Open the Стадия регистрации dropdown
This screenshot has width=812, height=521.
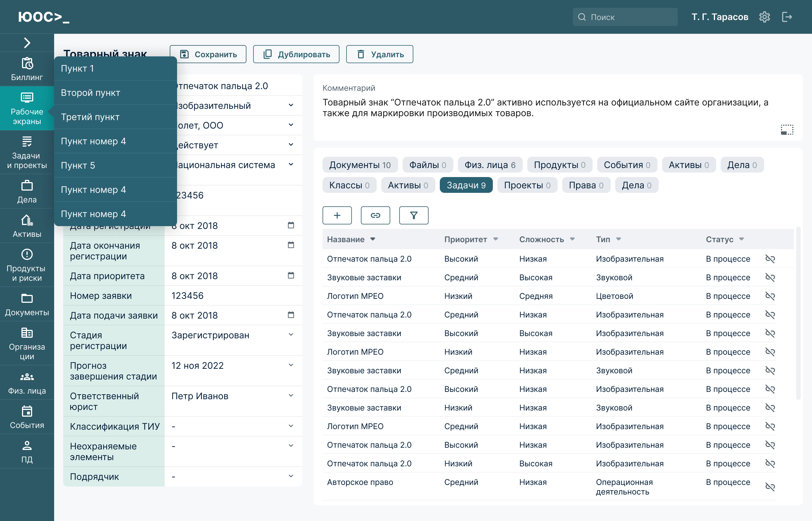[x=291, y=335]
